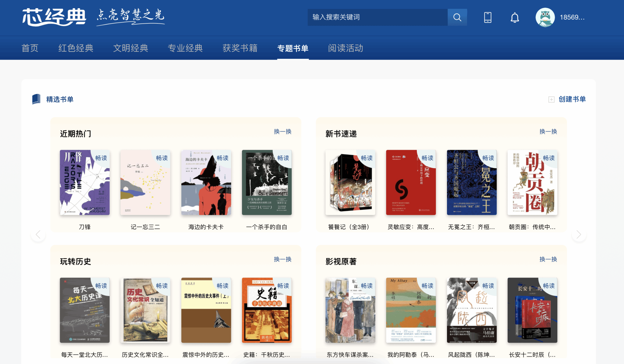Click the blue book icon beside 精选书单

pos(36,99)
